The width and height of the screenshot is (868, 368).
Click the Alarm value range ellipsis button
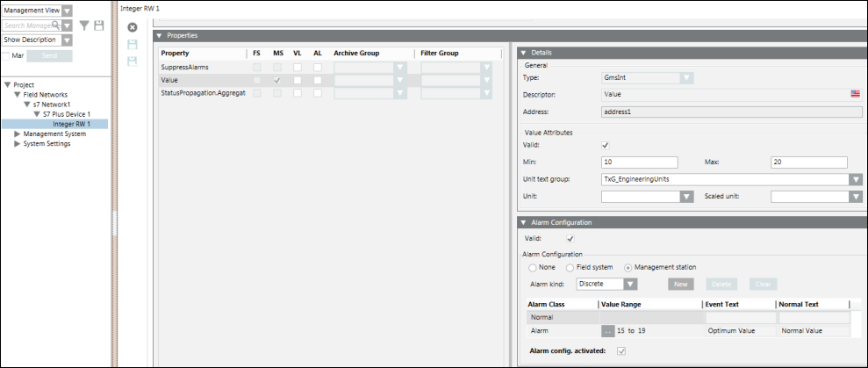pyautogui.click(x=607, y=331)
